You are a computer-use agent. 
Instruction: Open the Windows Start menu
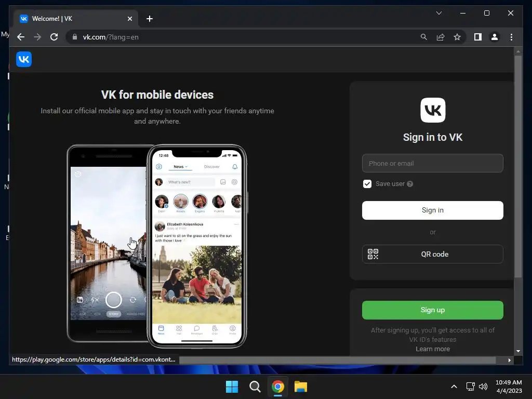[x=232, y=387]
